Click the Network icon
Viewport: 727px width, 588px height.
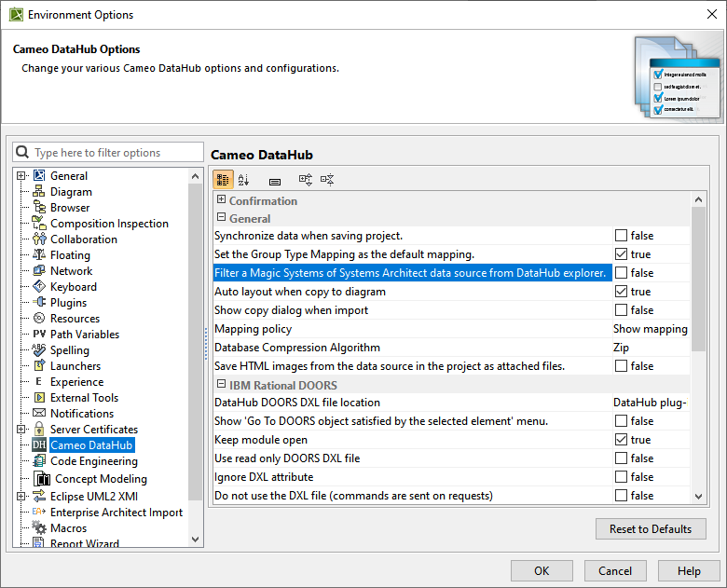click(x=39, y=270)
